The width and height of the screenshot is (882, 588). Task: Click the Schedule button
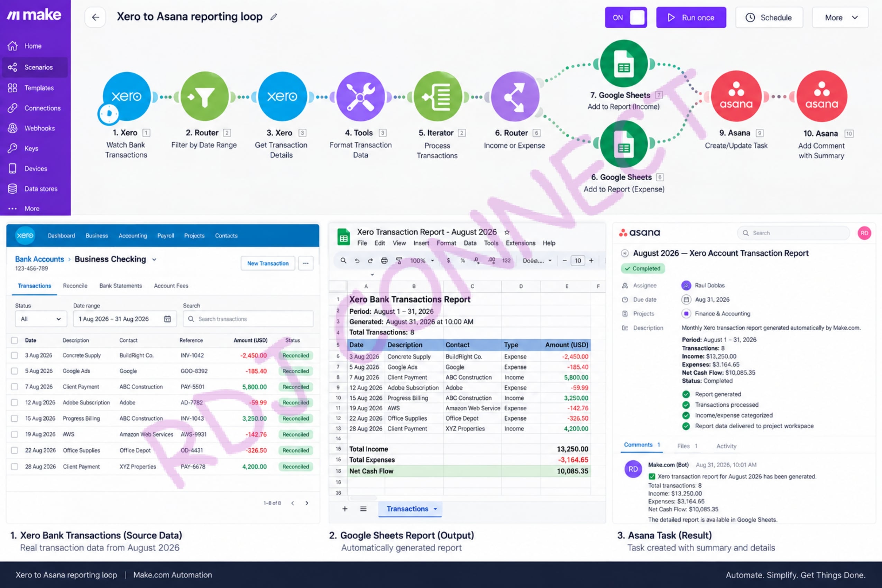(769, 17)
